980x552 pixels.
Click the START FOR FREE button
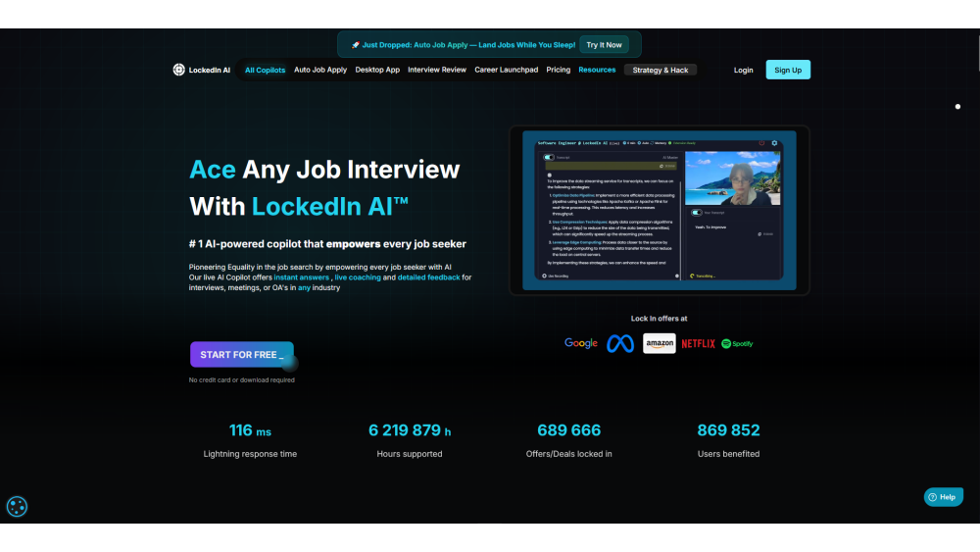tap(241, 355)
